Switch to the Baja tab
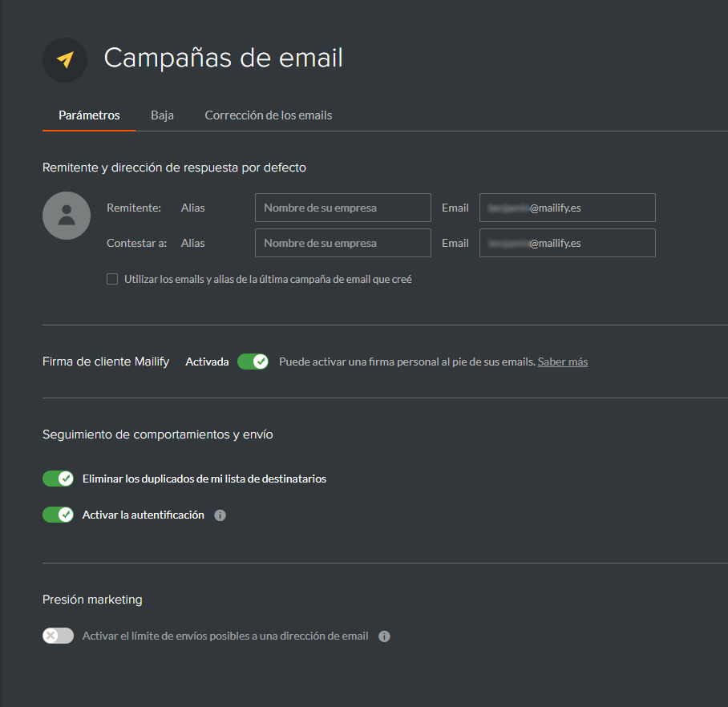The height and width of the screenshot is (707, 728). coord(162,115)
